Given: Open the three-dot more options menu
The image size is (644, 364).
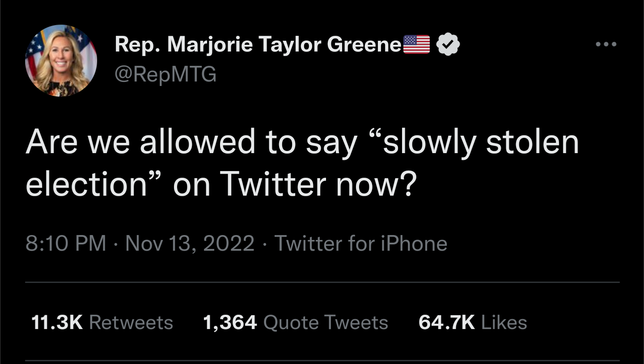Looking at the screenshot, I should pos(606,44).
